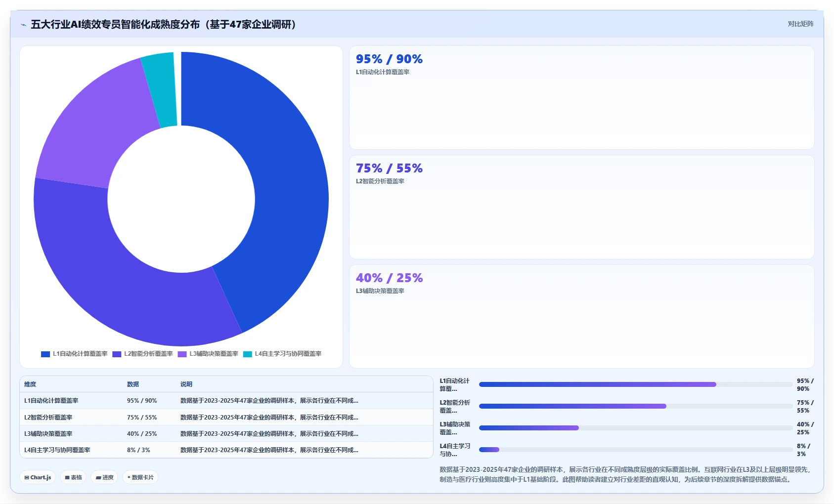834x504 pixels.
Task: Click the 8% / 3% value beside the L4 progress bar
Action: [x=804, y=450]
